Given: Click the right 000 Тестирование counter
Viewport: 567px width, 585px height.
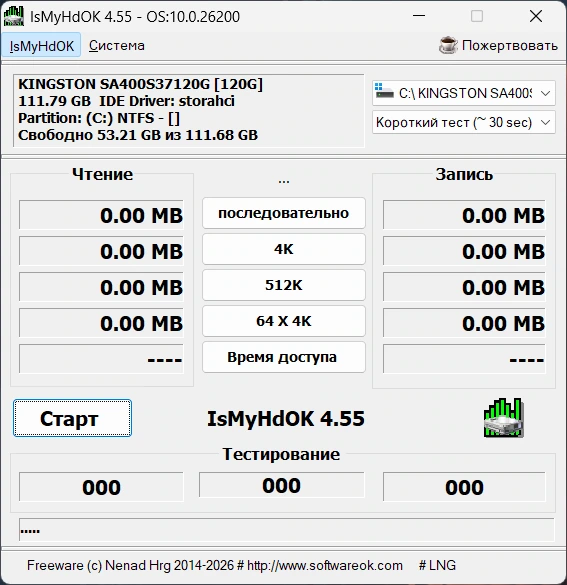Looking at the screenshot, I should [x=464, y=487].
